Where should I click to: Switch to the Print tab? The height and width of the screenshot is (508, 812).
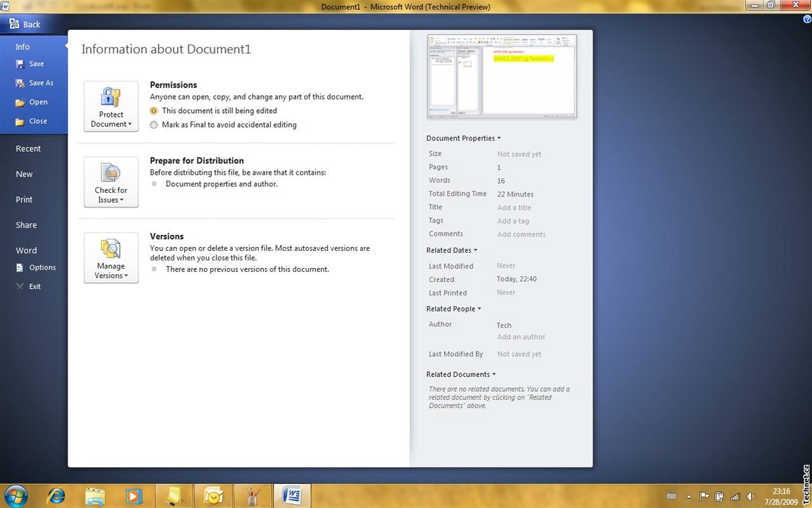point(24,199)
